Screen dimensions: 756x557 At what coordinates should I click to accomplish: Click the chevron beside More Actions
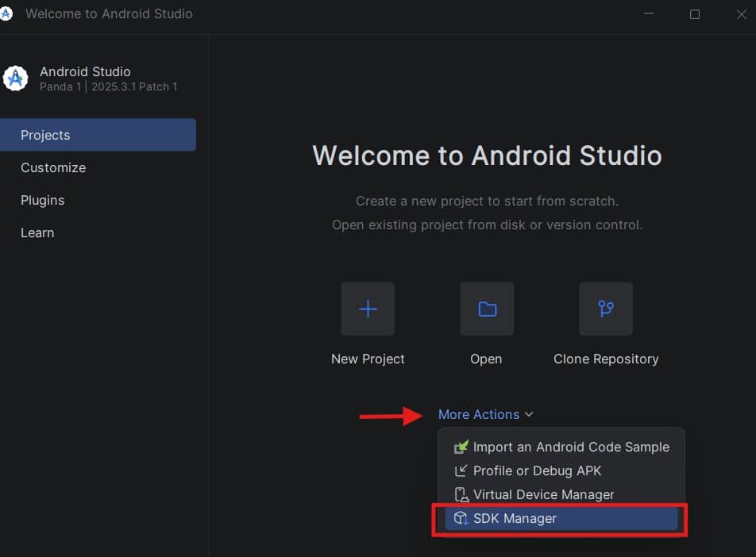click(x=529, y=414)
